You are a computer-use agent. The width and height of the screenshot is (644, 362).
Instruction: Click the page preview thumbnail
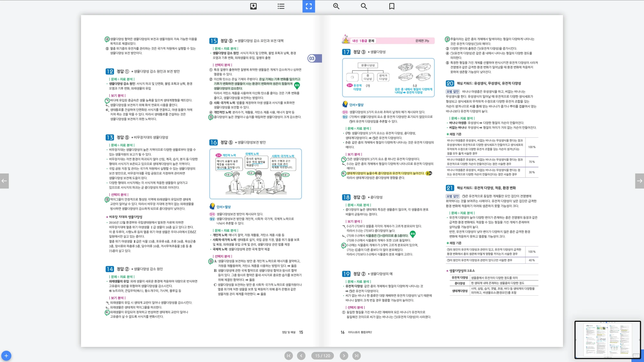tap(607, 339)
